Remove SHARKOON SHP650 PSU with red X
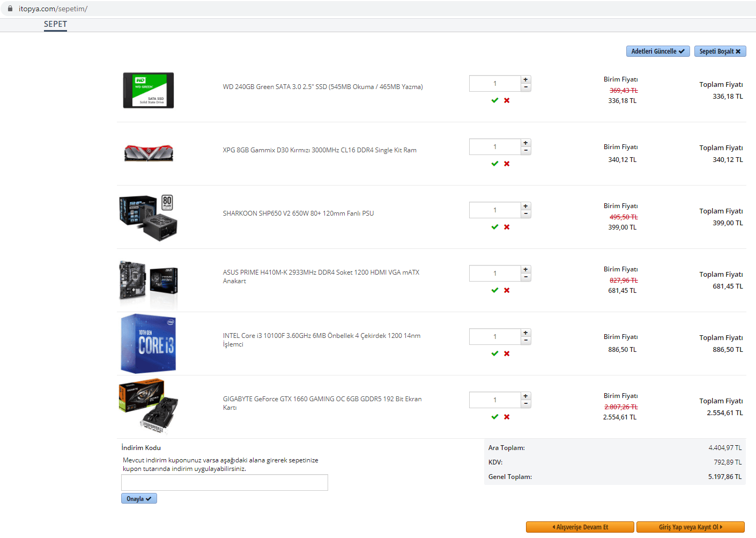The height and width of the screenshot is (538, 756). click(507, 227)
